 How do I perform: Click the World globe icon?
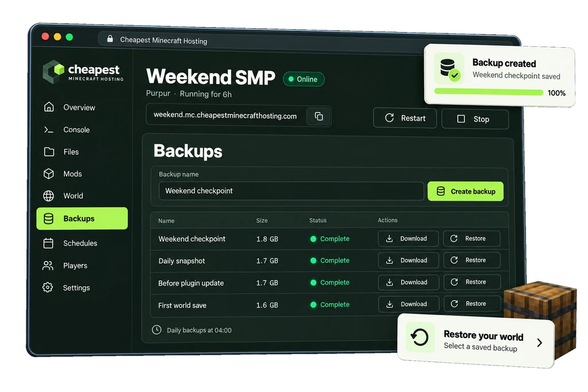[48, 195]
